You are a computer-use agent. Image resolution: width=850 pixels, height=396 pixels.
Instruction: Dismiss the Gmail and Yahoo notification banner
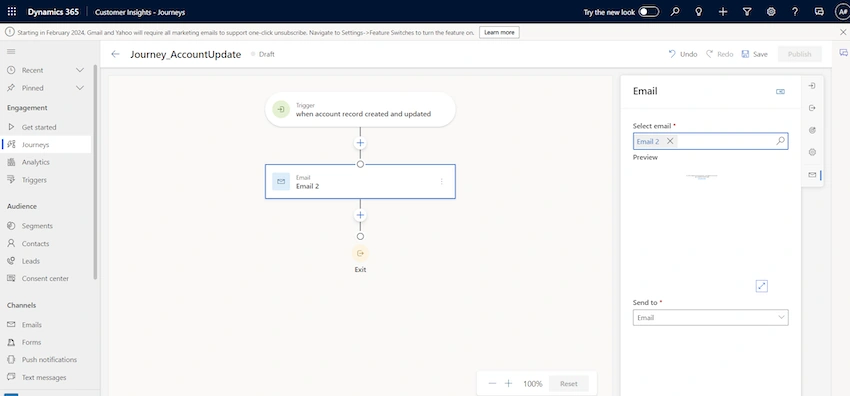point(842,33)
